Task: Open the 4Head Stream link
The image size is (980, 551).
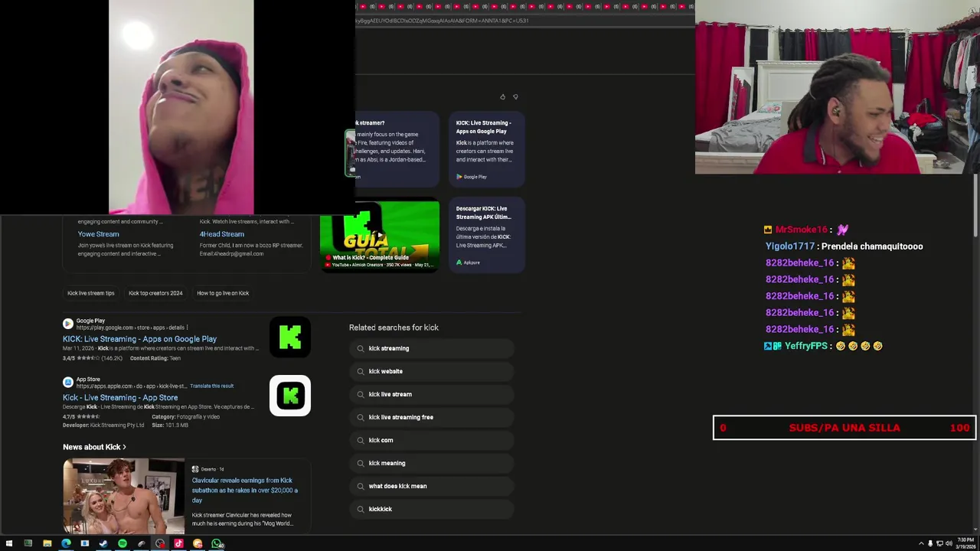Action: click(222, 234)
